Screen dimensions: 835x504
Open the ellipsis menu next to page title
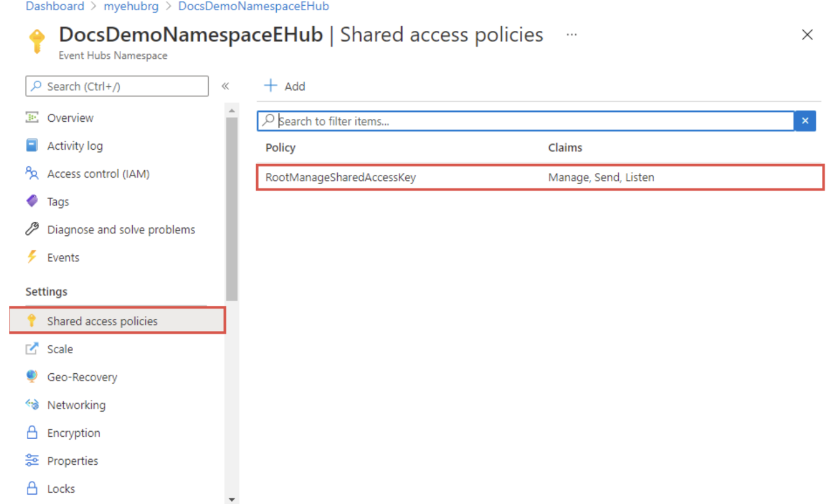[571, 34]
